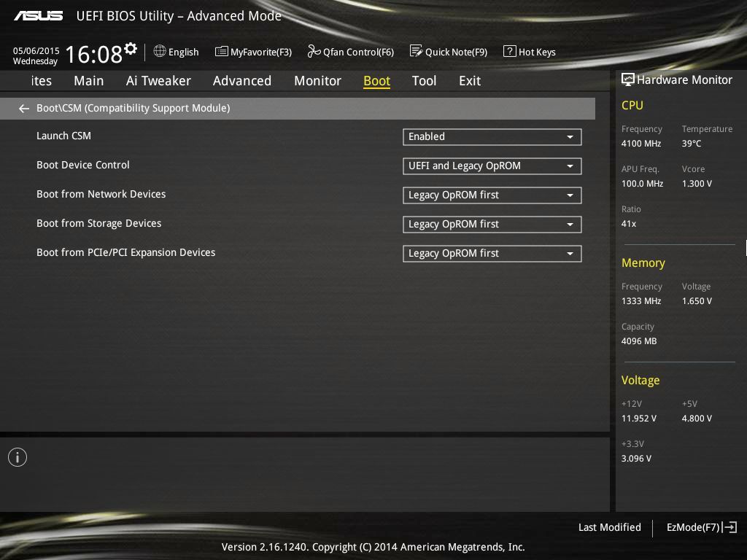
Task: Open MyFavorite(F3) label
Action: point(261,52)
